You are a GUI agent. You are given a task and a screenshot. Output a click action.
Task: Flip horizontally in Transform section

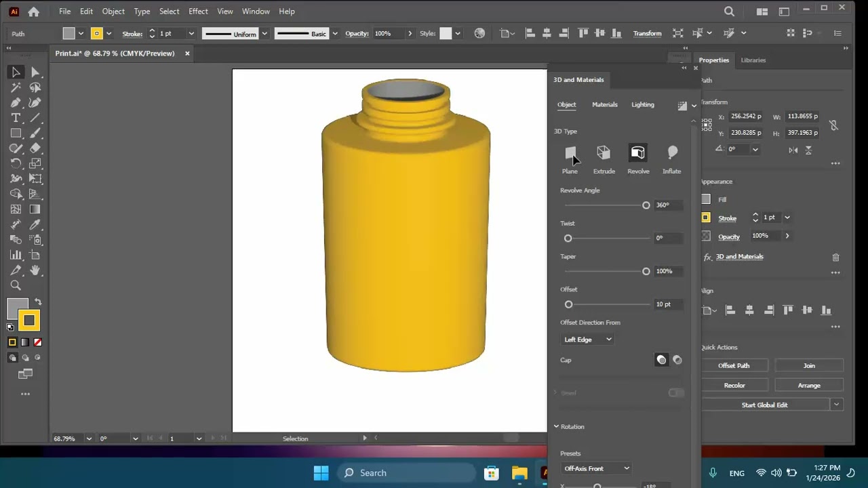click(x=793, y=150)
